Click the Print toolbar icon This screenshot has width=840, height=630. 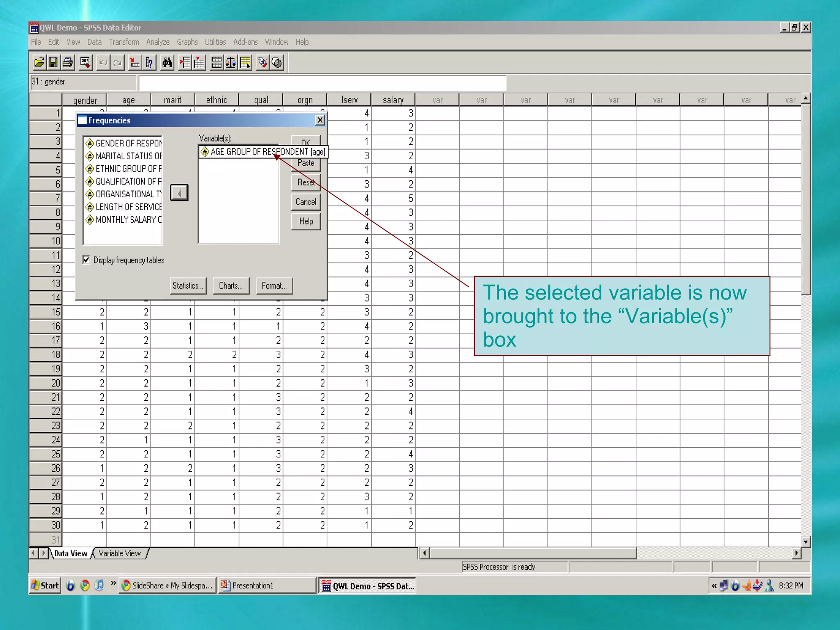pos(68,63)
